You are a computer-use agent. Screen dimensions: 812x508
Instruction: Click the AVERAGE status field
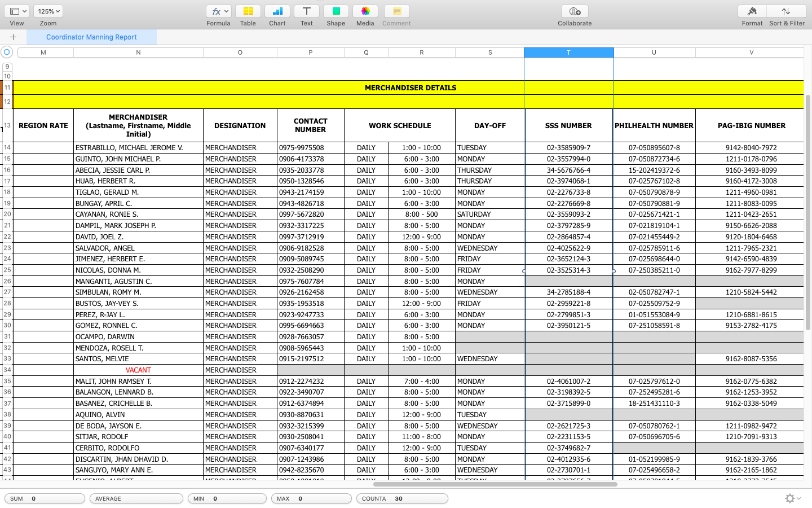click(136, 498)
